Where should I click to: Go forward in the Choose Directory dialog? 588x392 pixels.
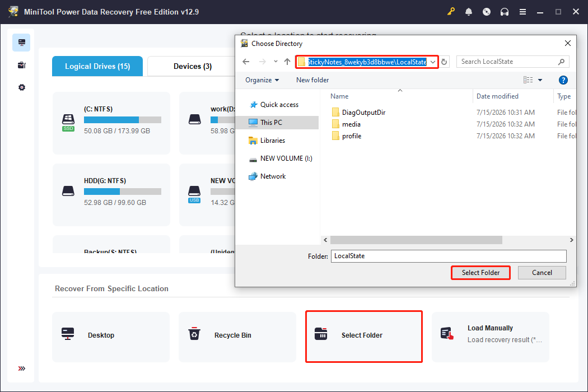tap(263, 62)
